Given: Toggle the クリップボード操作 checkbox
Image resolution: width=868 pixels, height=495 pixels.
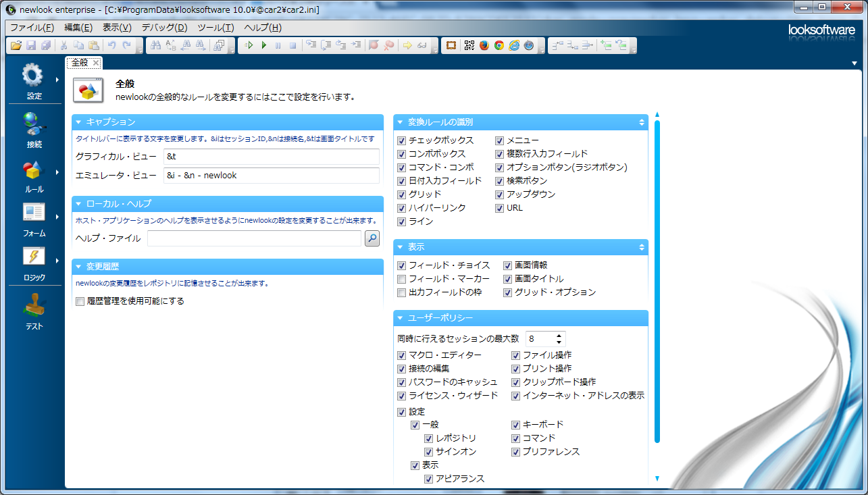Looking at the screenshot, I should pos(516,382).
